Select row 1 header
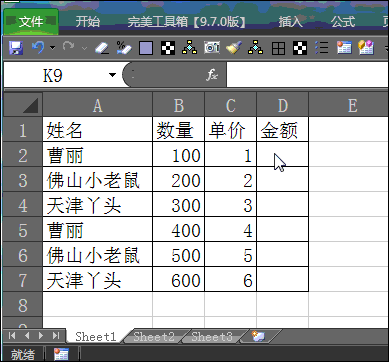 (x=23, y=129)
